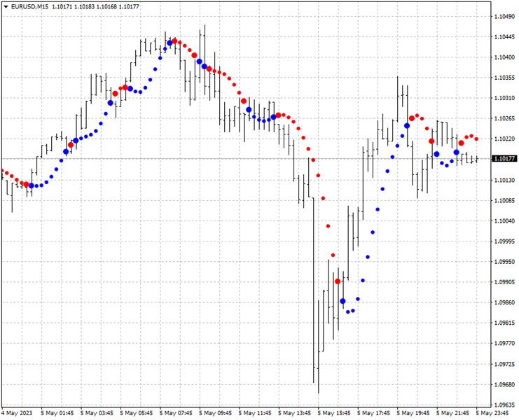Image resolution: width=519 pixels, height=420 pixels.
Task: Click price scale value 1.09905
Action: tap(504, 282)
